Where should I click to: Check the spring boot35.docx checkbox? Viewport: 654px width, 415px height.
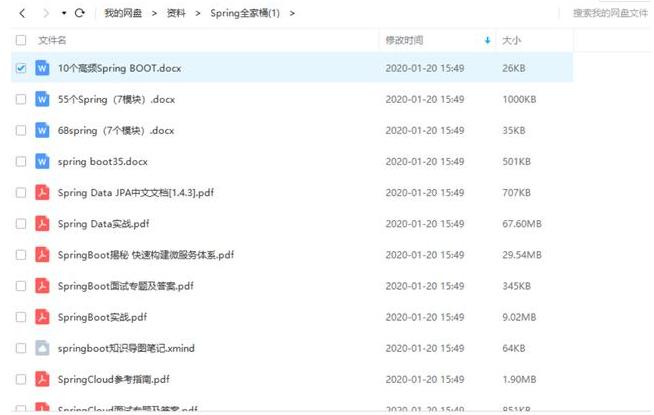[x=21, y=161]
